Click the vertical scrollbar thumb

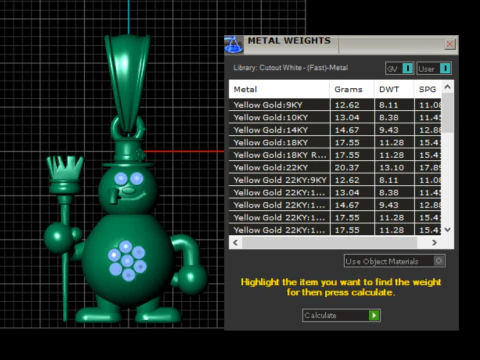tap(447, 113)
